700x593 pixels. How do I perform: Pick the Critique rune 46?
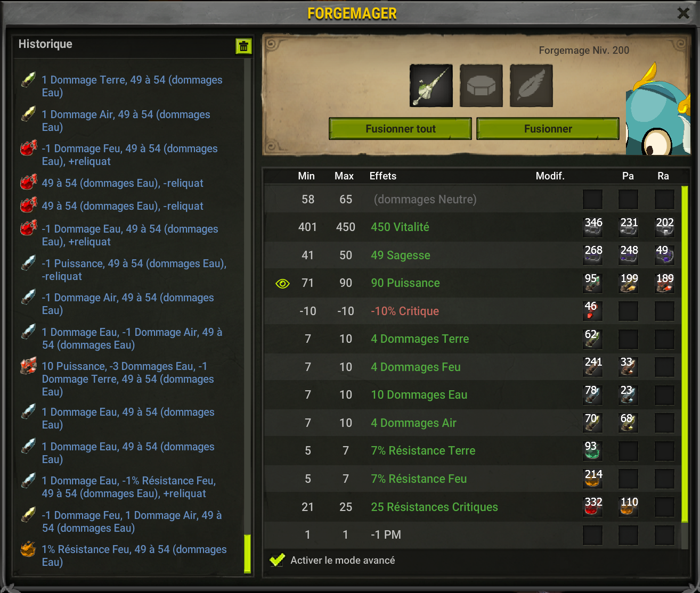[x=593, y=311]
